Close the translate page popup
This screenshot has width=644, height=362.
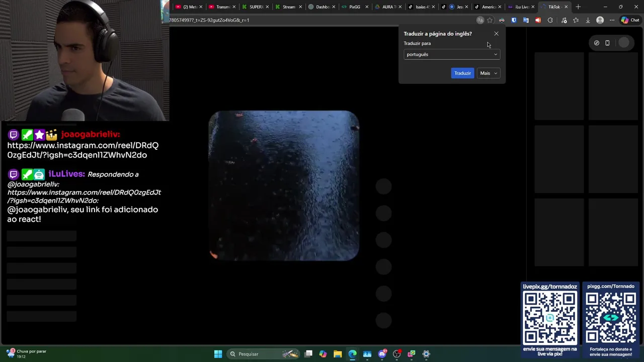(x=496, y=34)
